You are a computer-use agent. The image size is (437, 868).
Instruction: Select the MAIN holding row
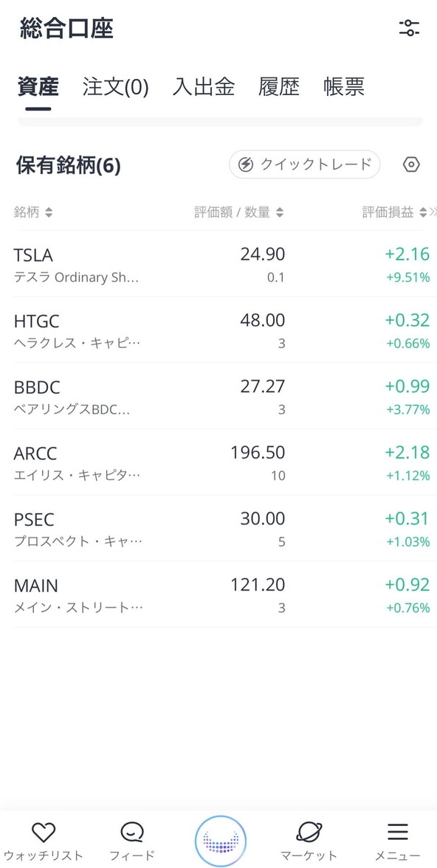[x=218, y=594]
